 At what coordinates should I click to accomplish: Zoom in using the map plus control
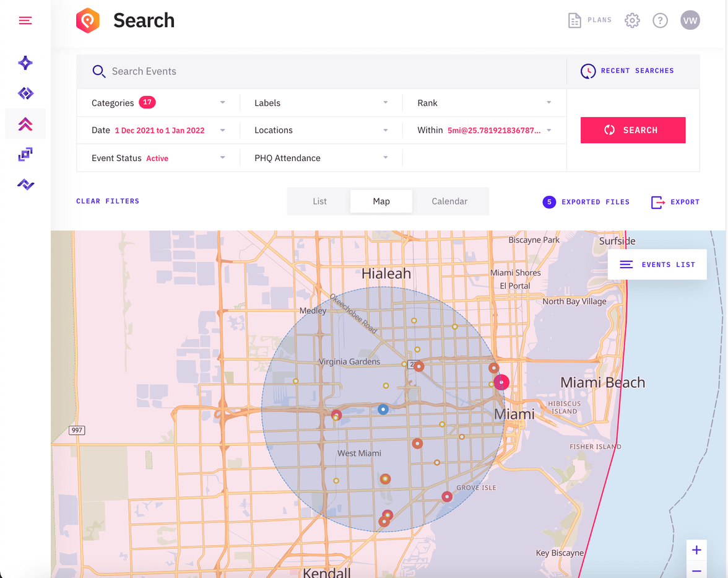696,550
